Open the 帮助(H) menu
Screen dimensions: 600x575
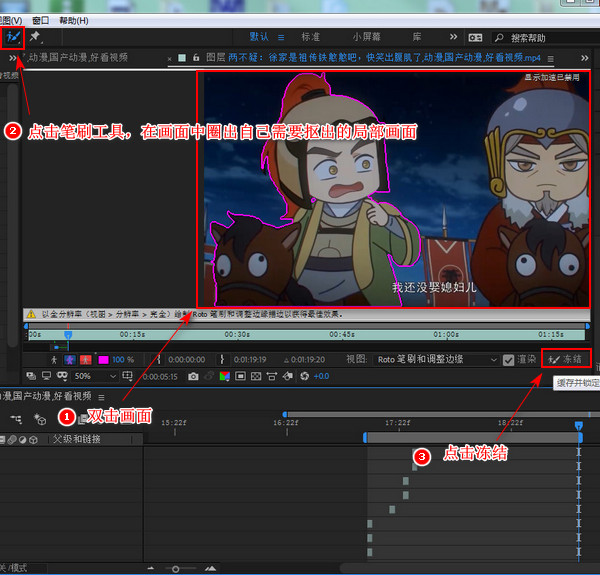coord(74,20)
